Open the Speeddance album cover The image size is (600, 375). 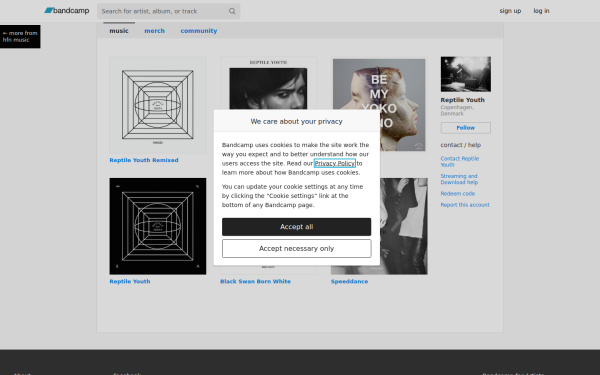click(404, 226)
